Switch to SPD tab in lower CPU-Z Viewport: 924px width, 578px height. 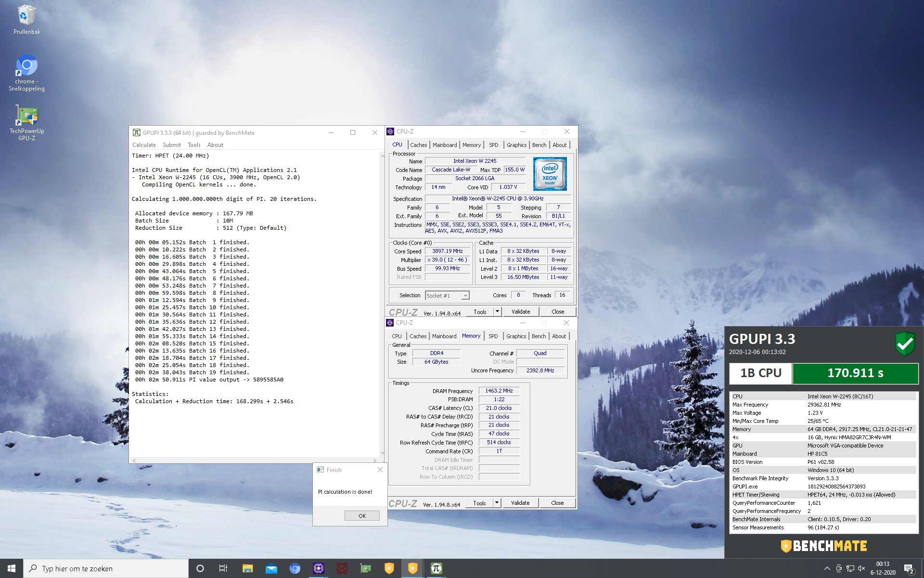pos(493,336)
